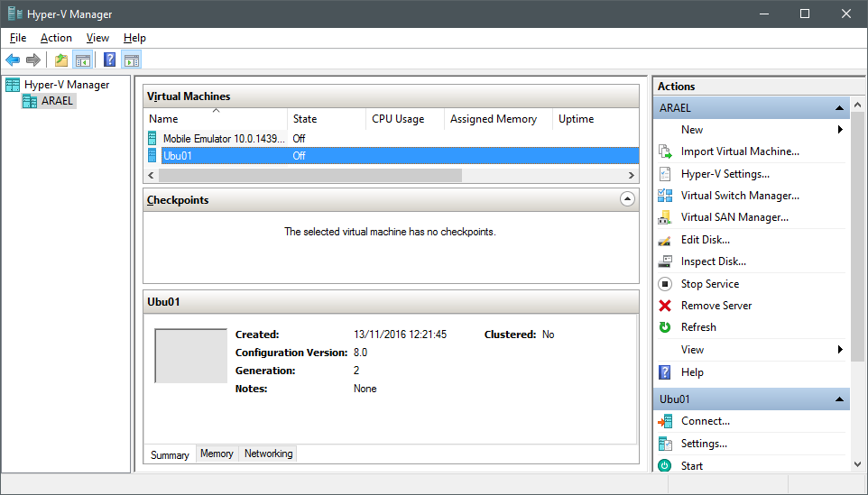Switch to the Memory tab
The height and width of the screenshot is (495, 868).
click(217, 454)
